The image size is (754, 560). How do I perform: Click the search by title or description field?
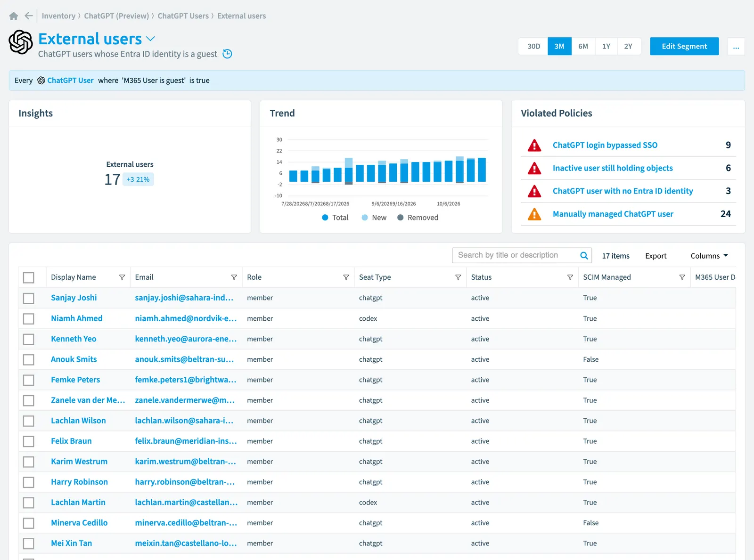tap(516, 255)
